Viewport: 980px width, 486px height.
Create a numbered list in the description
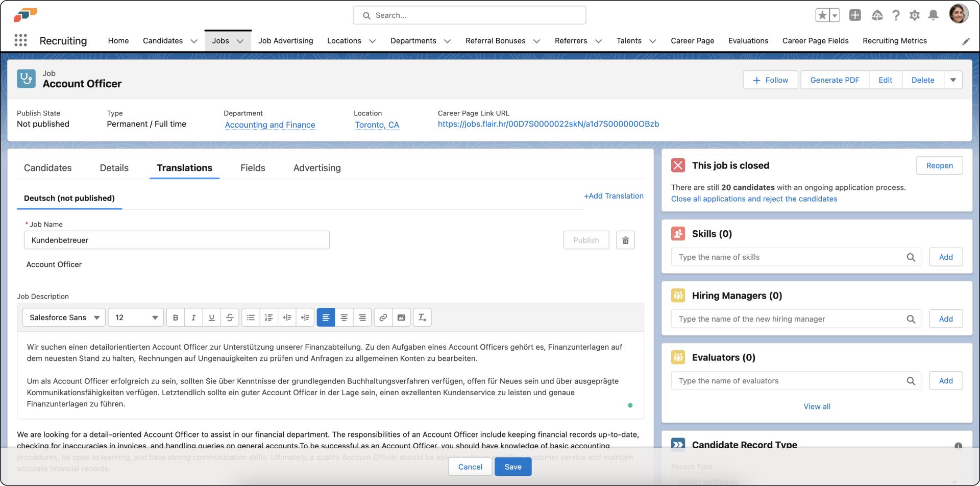[x=269, y=317]
